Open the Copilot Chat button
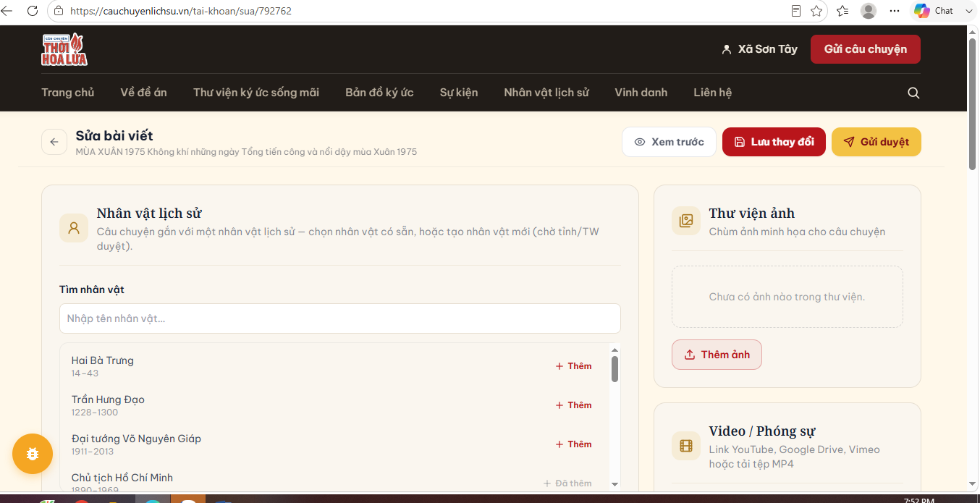The width and height of the screenshot is (980, 503). [934, 11]
